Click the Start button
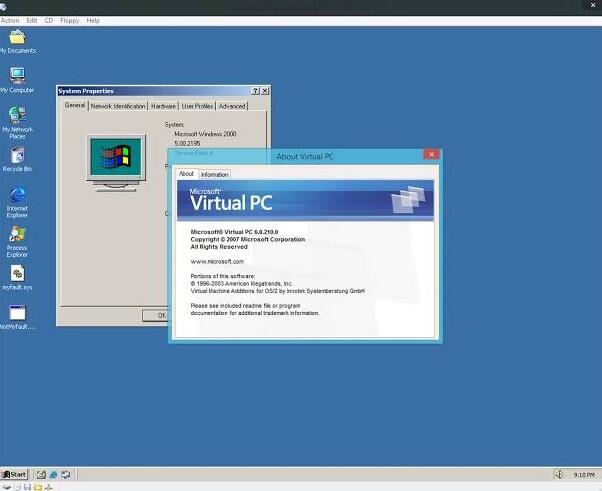This screenshot has width=602, height=491. (14, 474)
